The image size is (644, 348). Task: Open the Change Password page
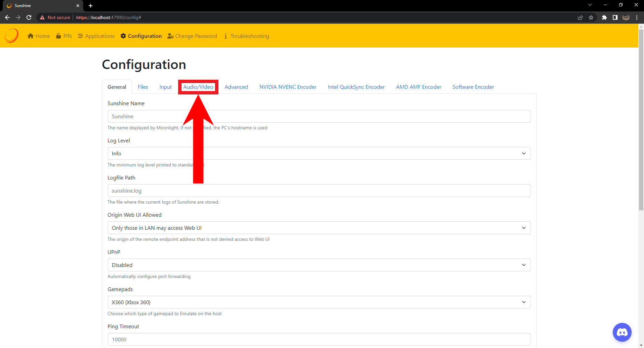[x=192, y=36]
